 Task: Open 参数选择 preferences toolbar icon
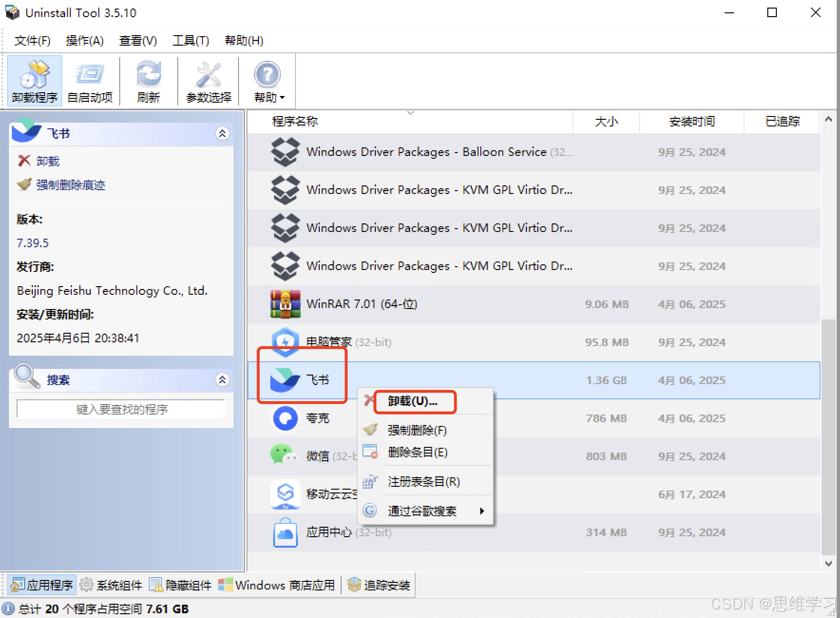pos(209,81)
